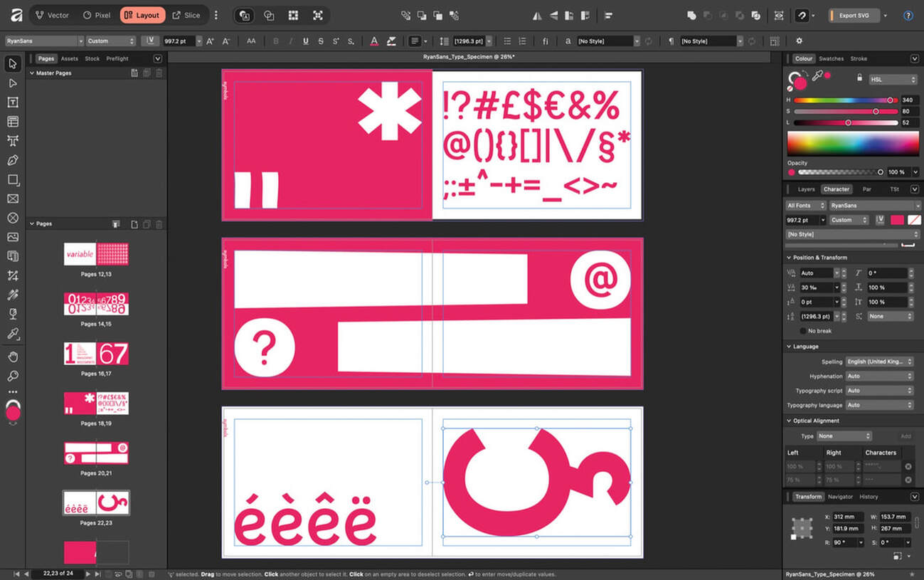Collapse the Language section
Image resolution: width=924 pixels, height=580 pixels.
click(789, 347)
